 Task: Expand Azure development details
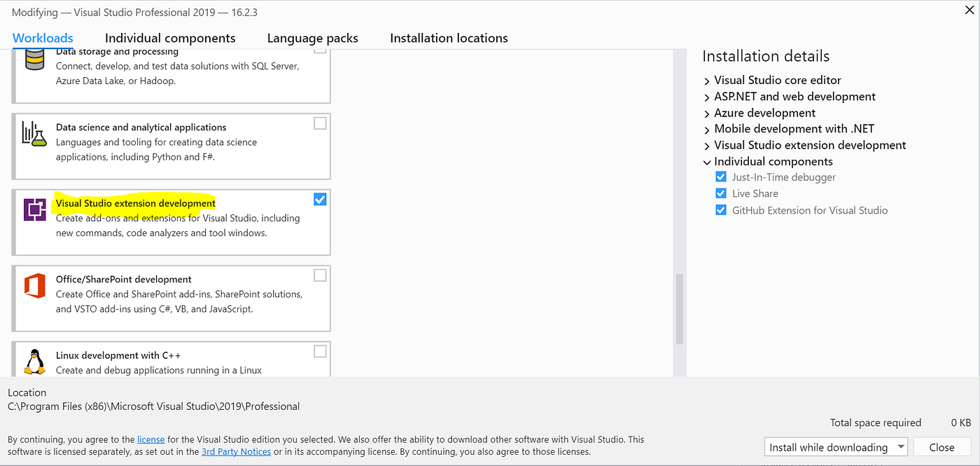707,113
